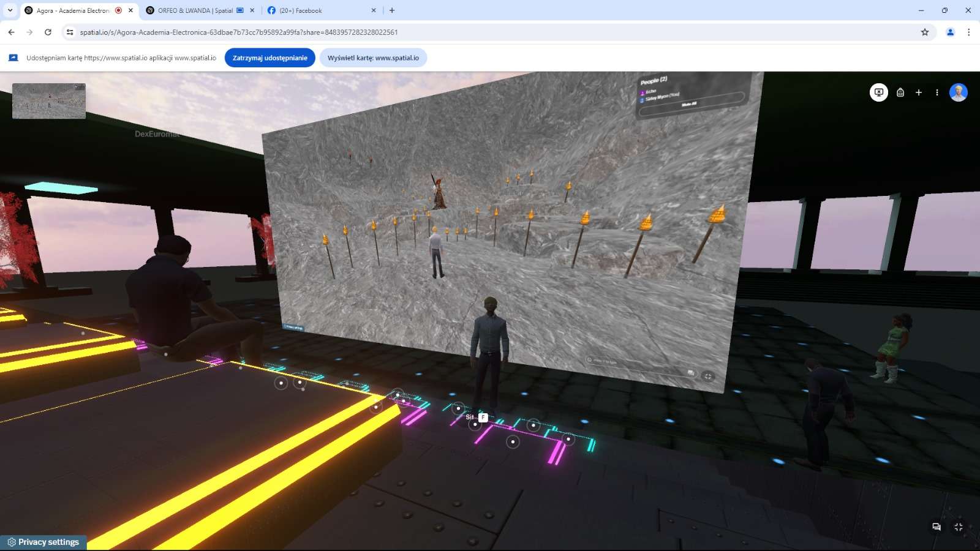Open the backpack inventory icon
Viewport: 980px width, 551px height.
click(900, 92)
